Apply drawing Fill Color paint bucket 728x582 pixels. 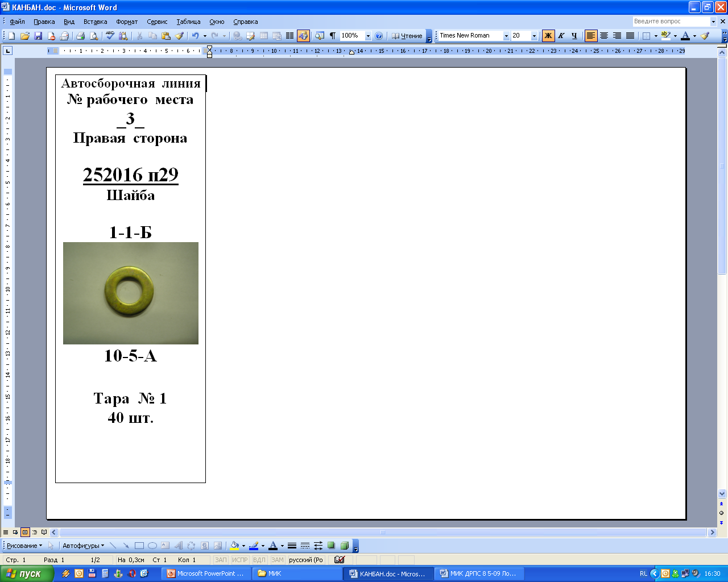[x=234, y=546]
